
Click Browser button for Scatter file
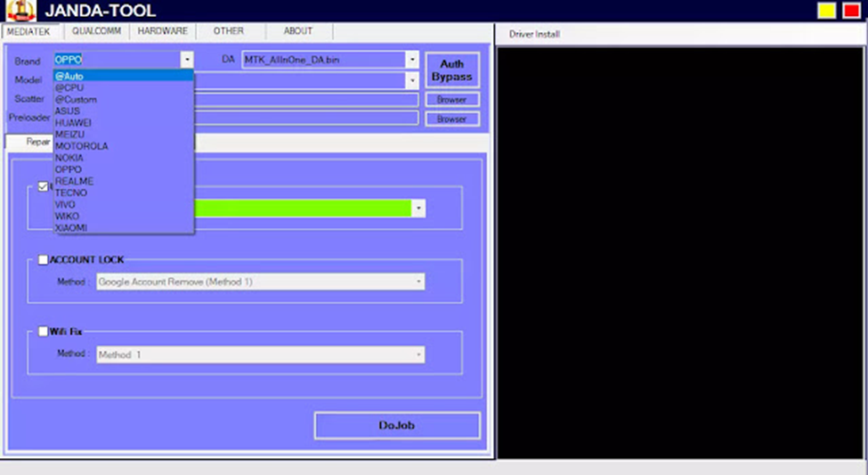click(x=452, y=100)
